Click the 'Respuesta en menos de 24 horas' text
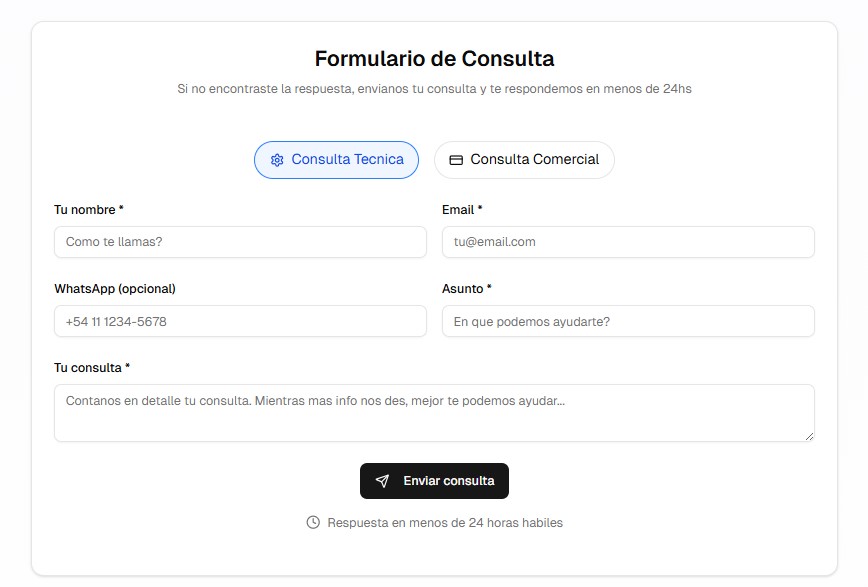Screen dimensions: 868x587 pos(445,522)
